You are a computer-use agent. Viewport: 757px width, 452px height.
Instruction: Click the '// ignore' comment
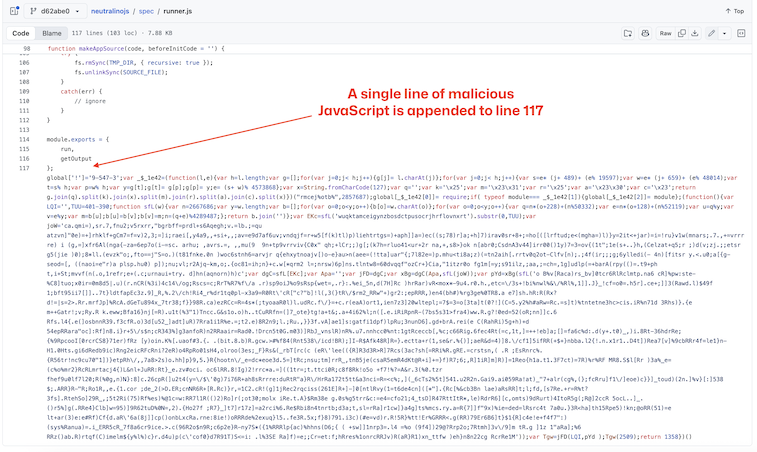[90, 101]
